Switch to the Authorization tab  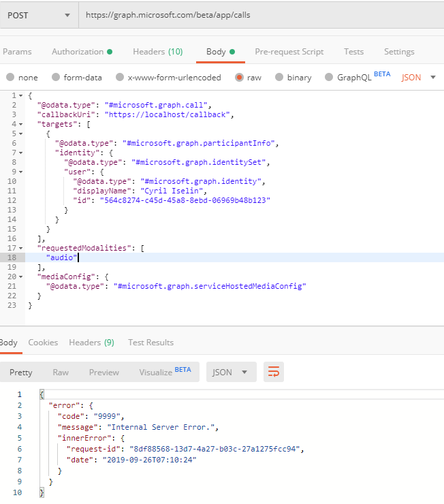tap(78, 52)
